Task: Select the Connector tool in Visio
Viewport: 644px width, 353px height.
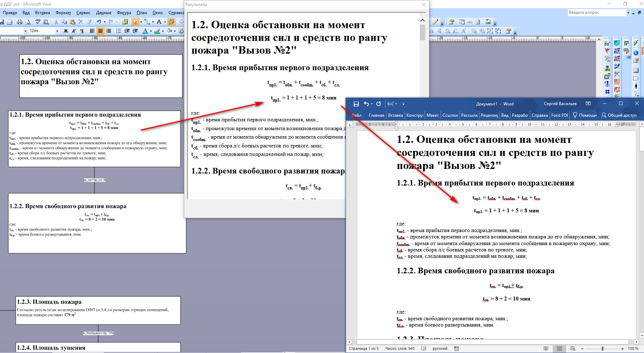Action: tap(147, 22)
